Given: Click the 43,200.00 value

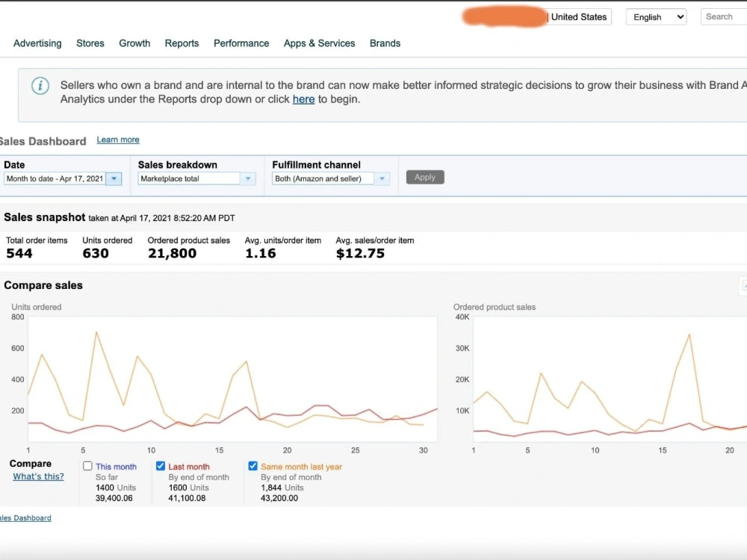Looking at the screenshot, I should click(x=279, y=498).
